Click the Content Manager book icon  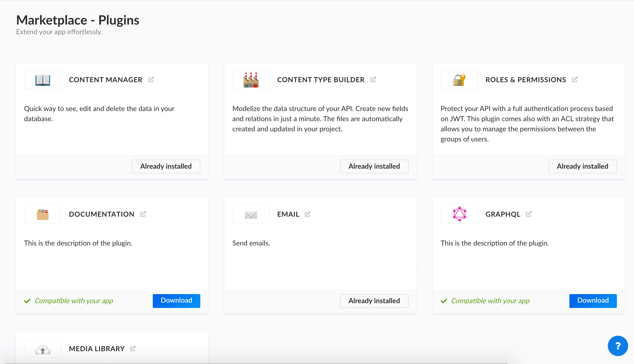43,80
